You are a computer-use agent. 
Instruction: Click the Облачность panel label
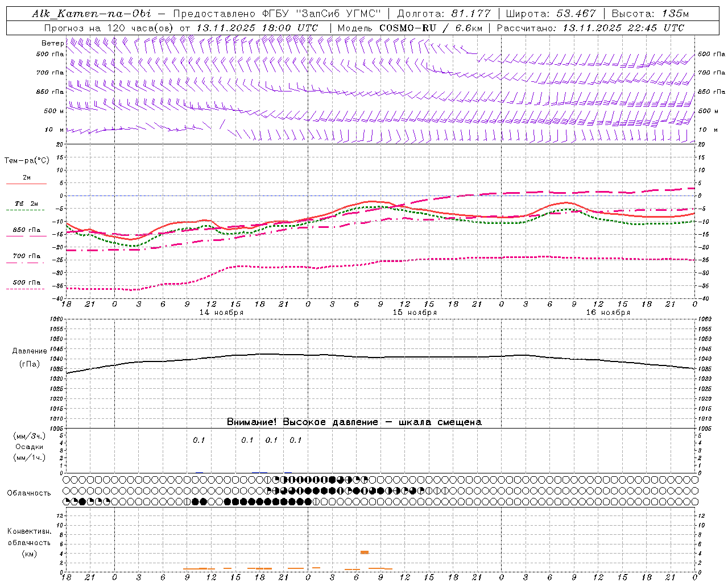click(29, 493)
